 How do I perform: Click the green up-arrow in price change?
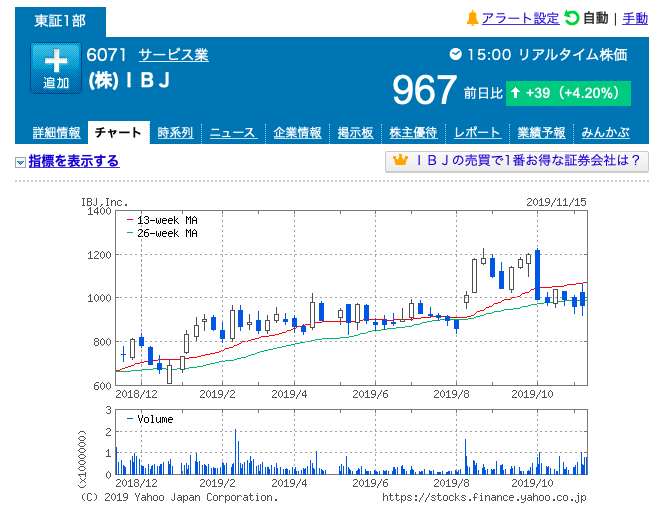click(x=515, y=93)
